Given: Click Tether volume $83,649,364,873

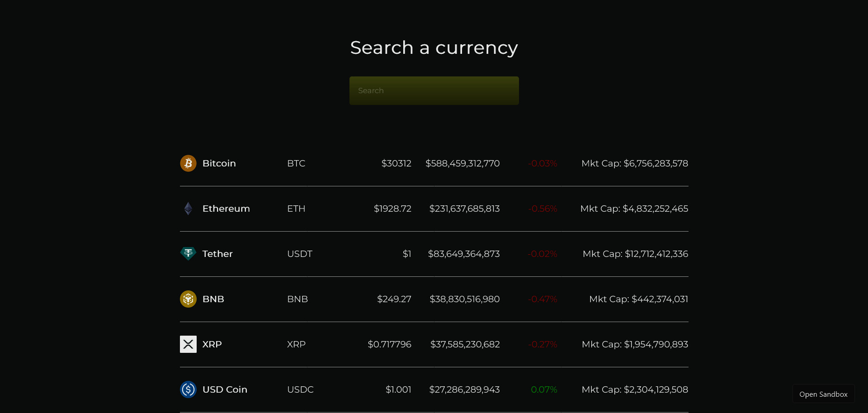Looking at the screenshot, I should pyautogui.click(x=464, y=254).
